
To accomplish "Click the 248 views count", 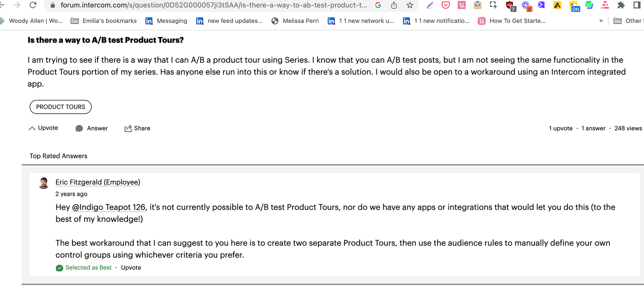I will tap(628, 128).
